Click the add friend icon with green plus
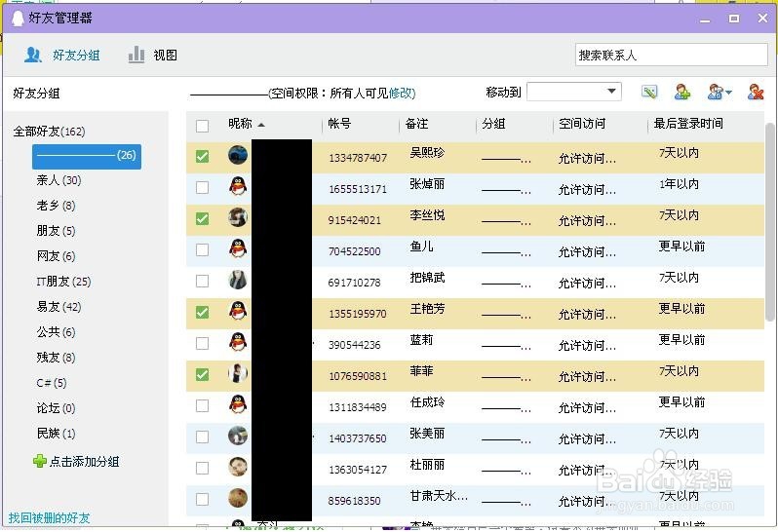778x532 pixels. tap(682, 92)
